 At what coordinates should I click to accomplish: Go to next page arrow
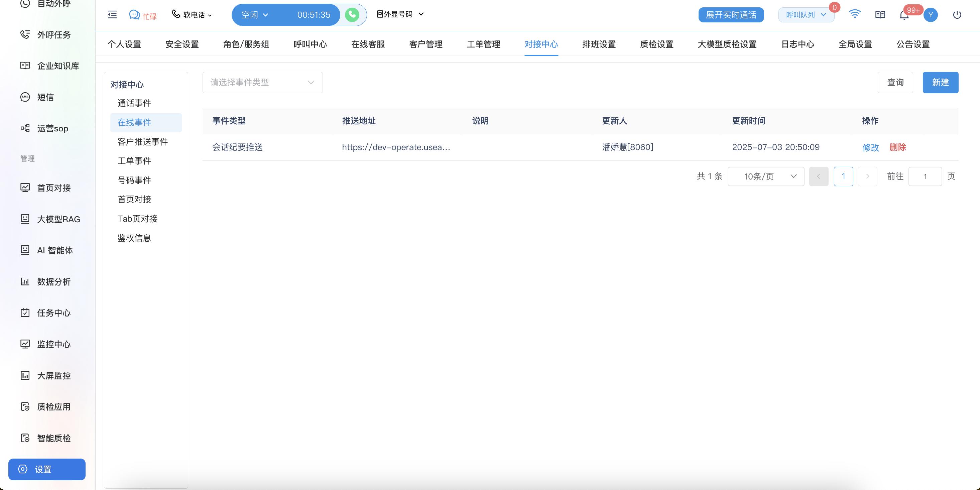(x=867, y=176)
